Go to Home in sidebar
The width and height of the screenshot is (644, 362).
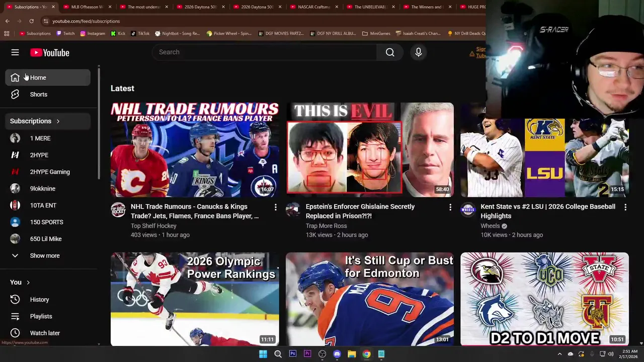pyautogui.click(x=48, y=77)
